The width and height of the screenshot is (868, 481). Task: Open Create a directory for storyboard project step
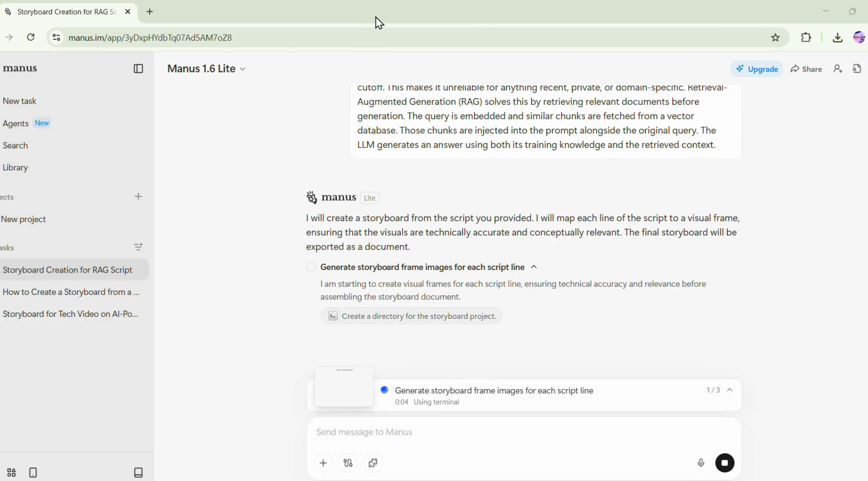point(412,316)
